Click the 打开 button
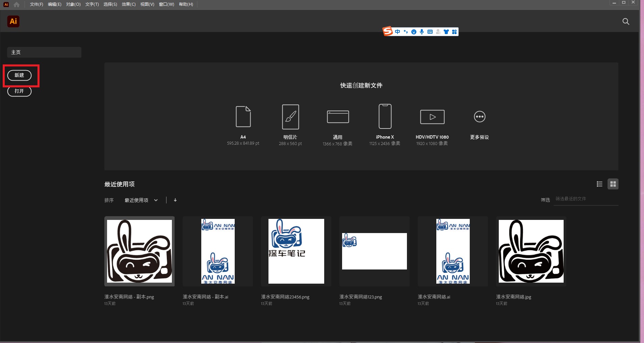Image resolution: width=644 pixels, height=343 pixels. click(20, 91)
